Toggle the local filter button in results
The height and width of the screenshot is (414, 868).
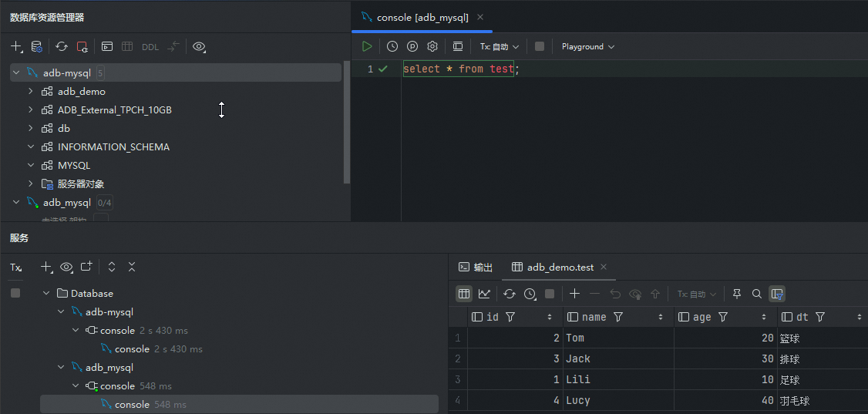(777, 293)
